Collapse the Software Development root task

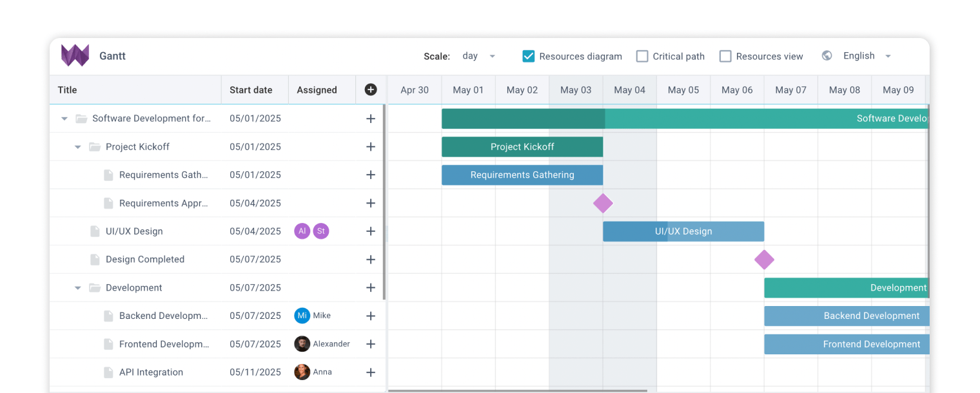coord(64,119)
